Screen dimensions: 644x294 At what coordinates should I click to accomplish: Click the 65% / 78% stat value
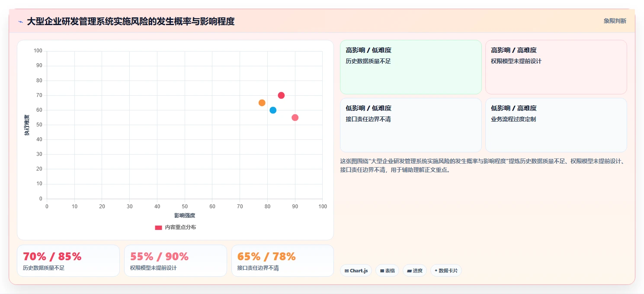coord(266,256)
